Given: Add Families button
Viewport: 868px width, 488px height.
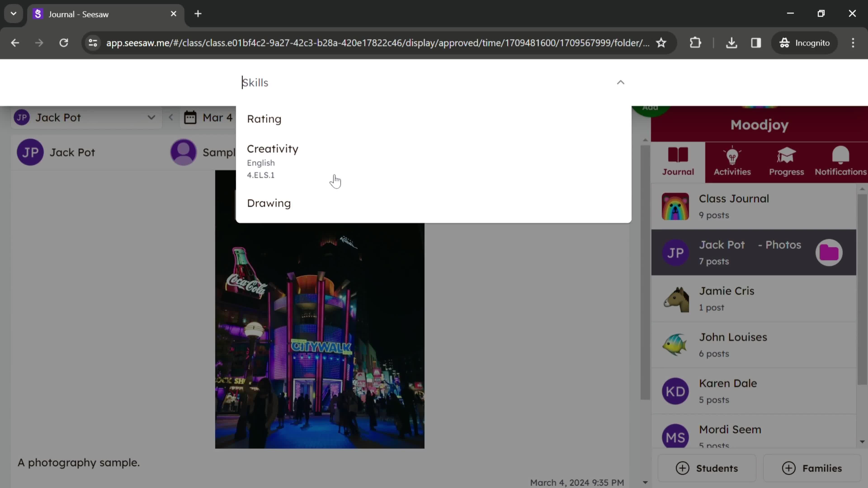Looking at the screenshot, I should tap(812, 468).
